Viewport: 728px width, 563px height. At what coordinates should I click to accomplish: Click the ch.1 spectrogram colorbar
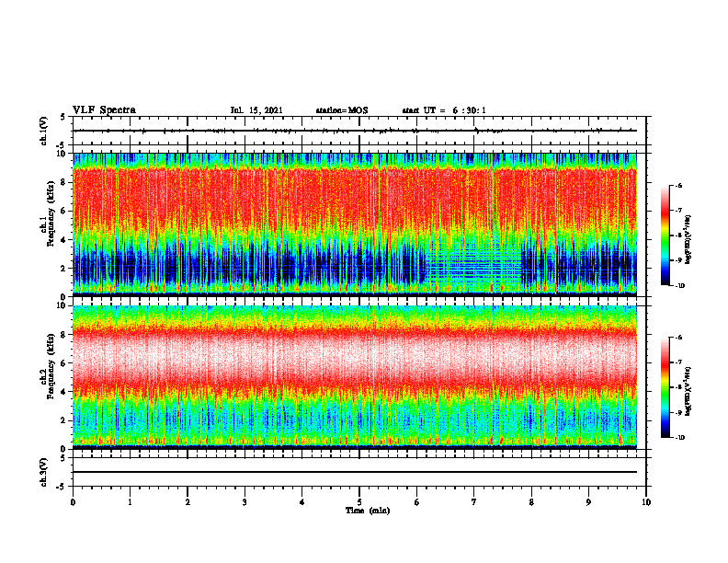coord(665,236)
